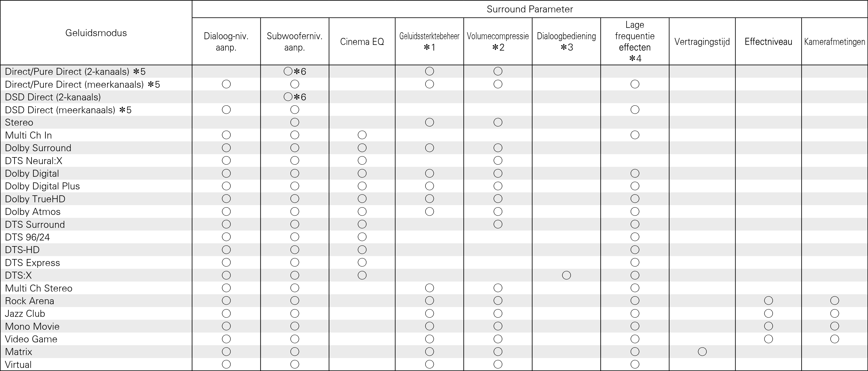This screenshot has width=868, height=371.
Task: Select the Video Game Kamerafmetingen circle
Action: [835, 339]
